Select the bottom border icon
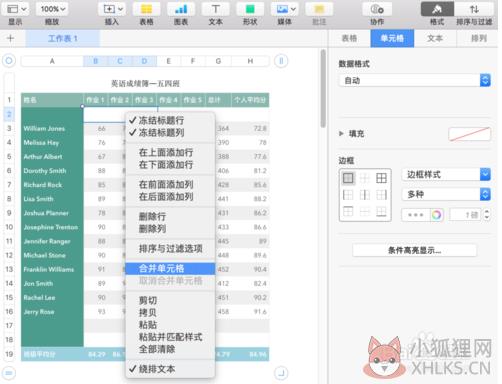The image size is (502, 384). pos(381,211)
